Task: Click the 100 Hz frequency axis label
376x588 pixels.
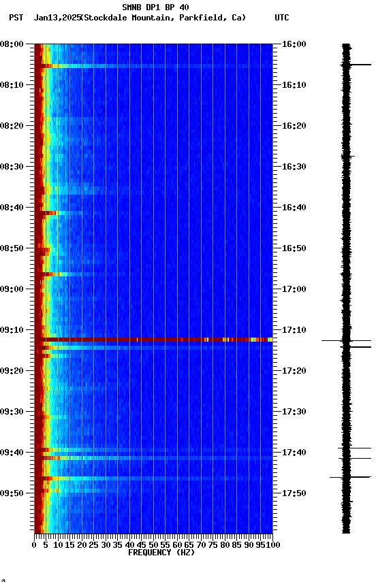Action: tap(274, 546)
